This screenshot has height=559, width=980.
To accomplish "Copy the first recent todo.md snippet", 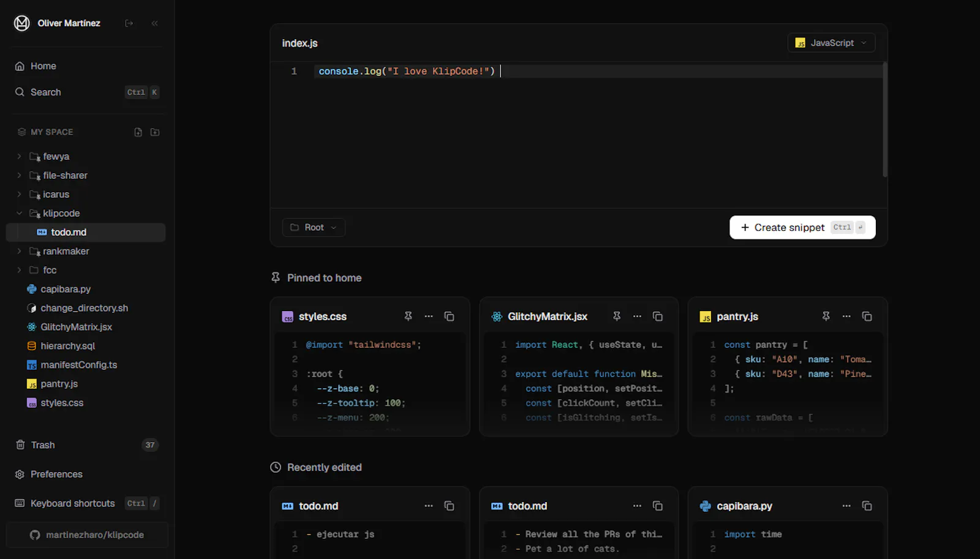I will (x=449, y=506).
